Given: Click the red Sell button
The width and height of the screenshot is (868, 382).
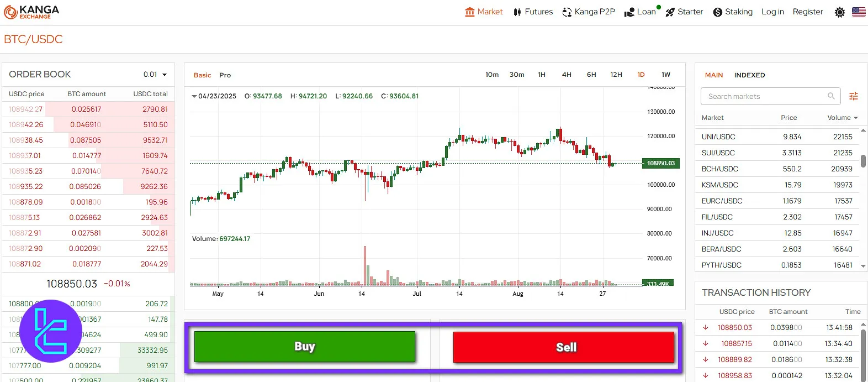Looking at the screenshot, I should pos(564,347).
